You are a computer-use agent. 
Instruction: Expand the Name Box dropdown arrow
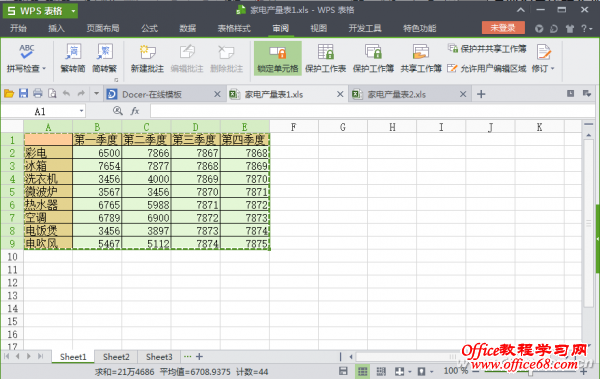(x=82, y=111)
